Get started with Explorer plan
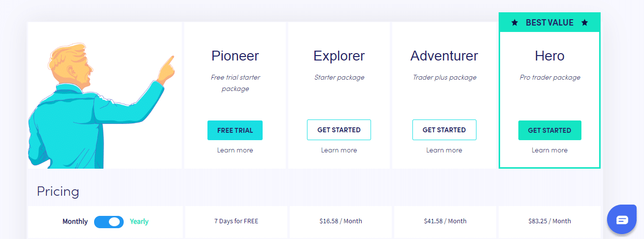Viewport: 644px width, 239px height. point(339,130)
